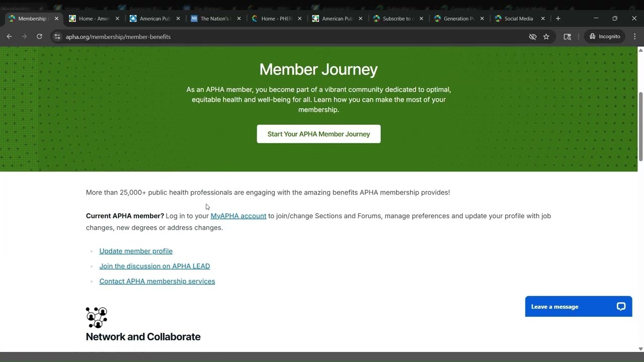Open a new browser tab

pos(558,19)
